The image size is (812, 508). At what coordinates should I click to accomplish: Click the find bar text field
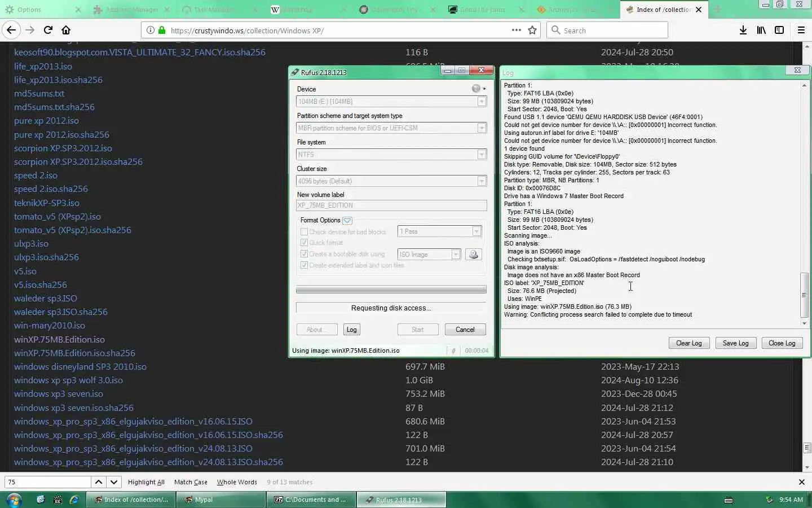48,482
